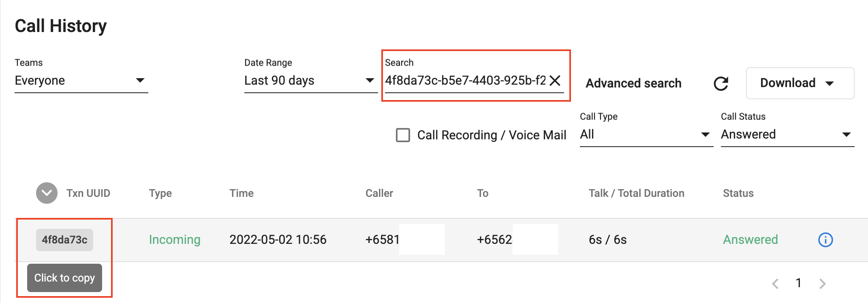Go to the next page arrow

(x=822, y=284)
